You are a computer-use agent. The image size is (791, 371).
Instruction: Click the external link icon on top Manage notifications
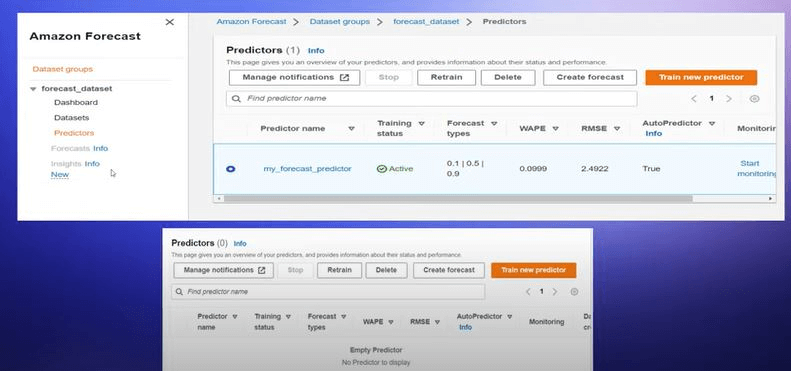coord(345,77)
